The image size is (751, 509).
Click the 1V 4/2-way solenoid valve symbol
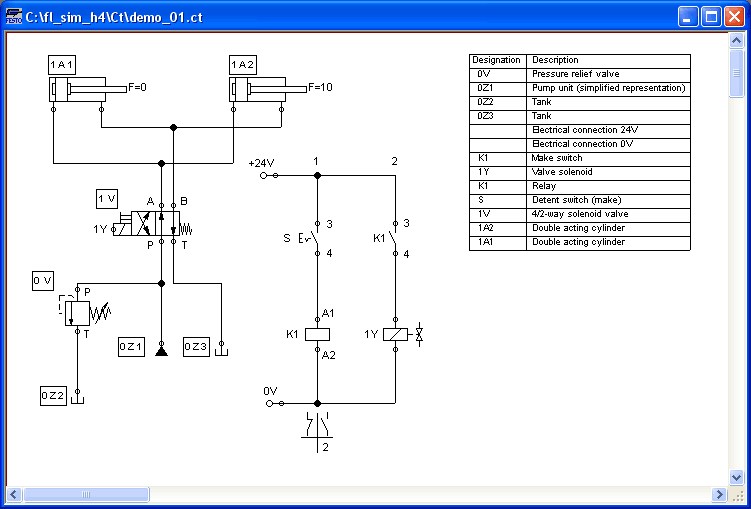(155, 224)
